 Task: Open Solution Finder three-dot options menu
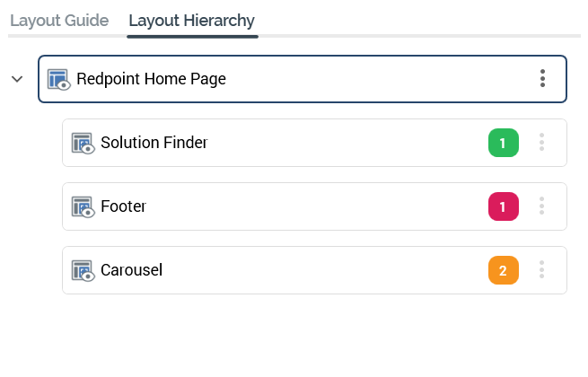coord(541,143)
